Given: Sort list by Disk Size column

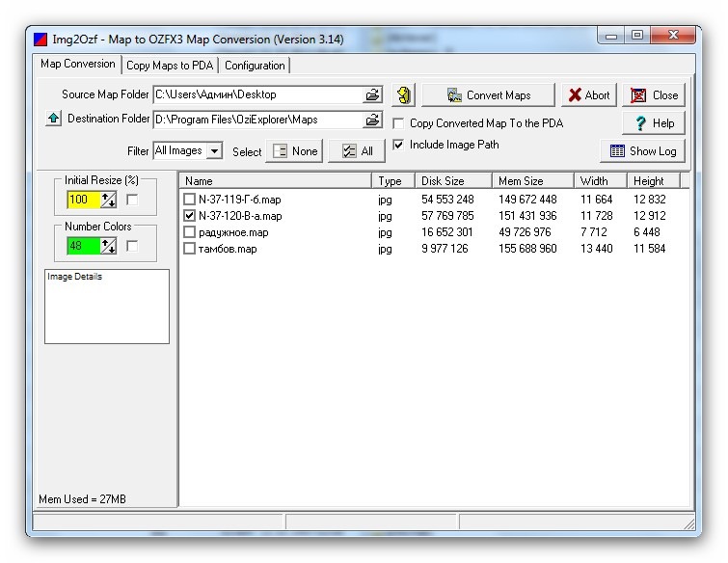Looking at the screenshot, I should pos(452,181).
